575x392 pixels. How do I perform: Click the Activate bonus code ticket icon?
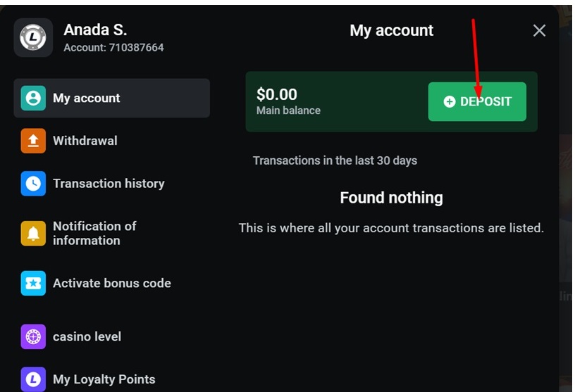[33, 283]
